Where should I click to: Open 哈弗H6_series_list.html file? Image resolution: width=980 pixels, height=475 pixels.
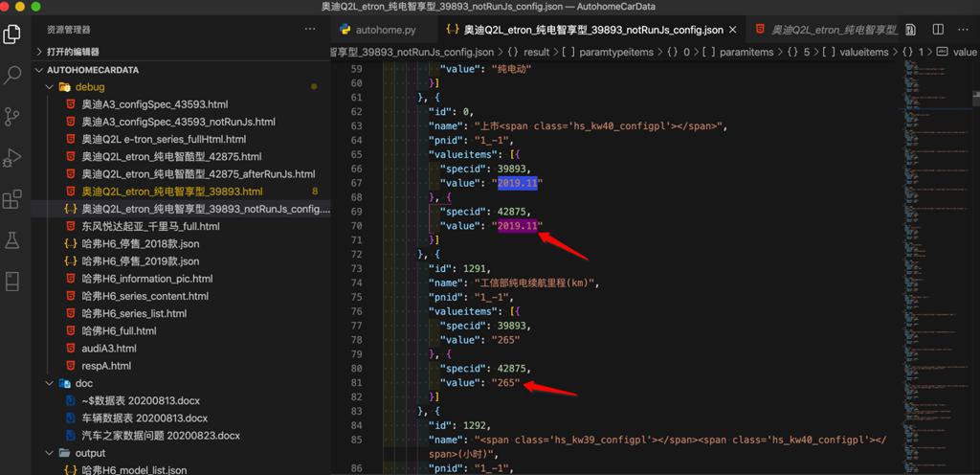pos(134,314)
